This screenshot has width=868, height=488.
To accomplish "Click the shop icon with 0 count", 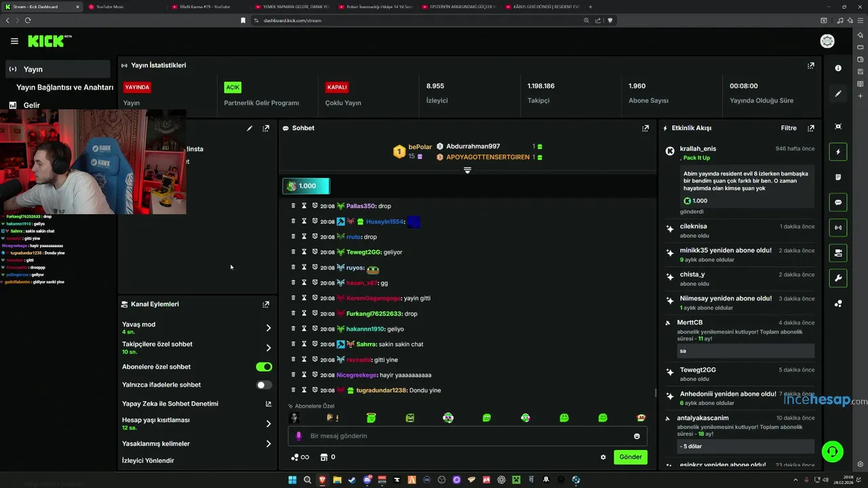I will tap(328, 457).
